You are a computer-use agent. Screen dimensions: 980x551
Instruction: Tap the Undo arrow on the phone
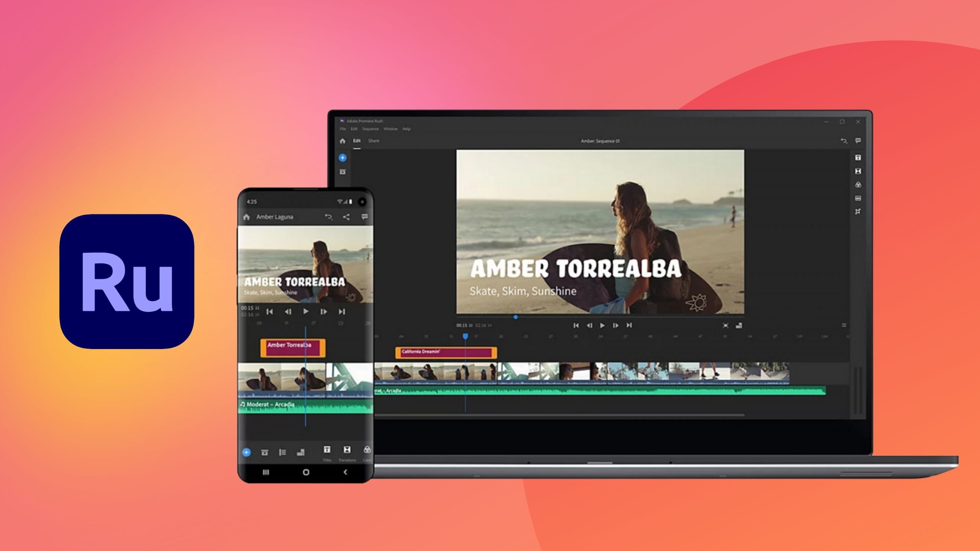[328, 217]
